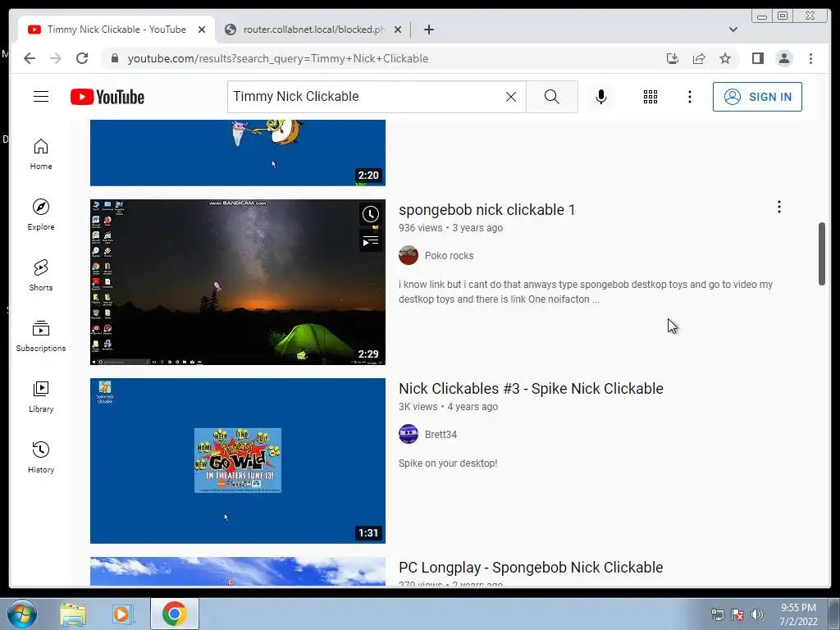
Task: Open the volume icon in system tray
Action: click(757, 614)
